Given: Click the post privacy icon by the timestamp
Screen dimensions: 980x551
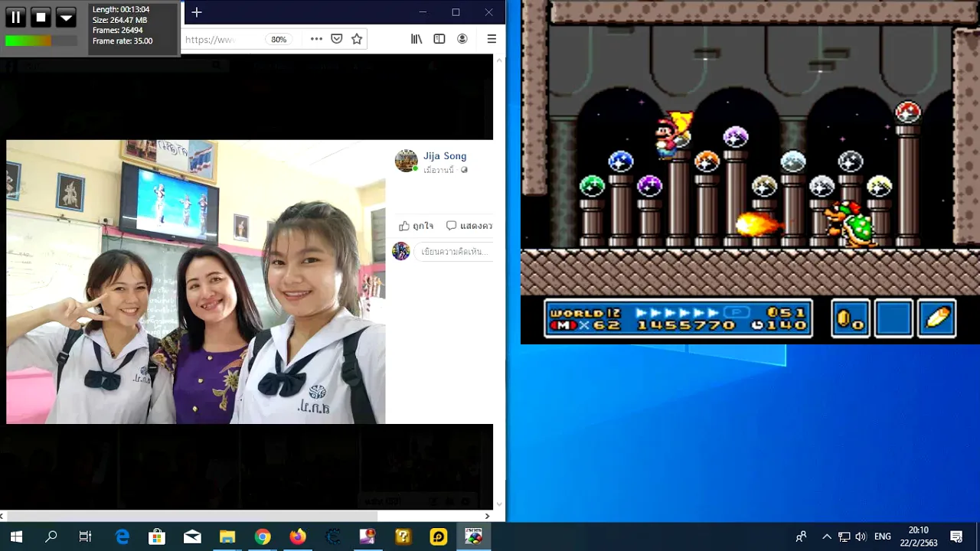Looking at the screenshot, I should tap(464, 170).
